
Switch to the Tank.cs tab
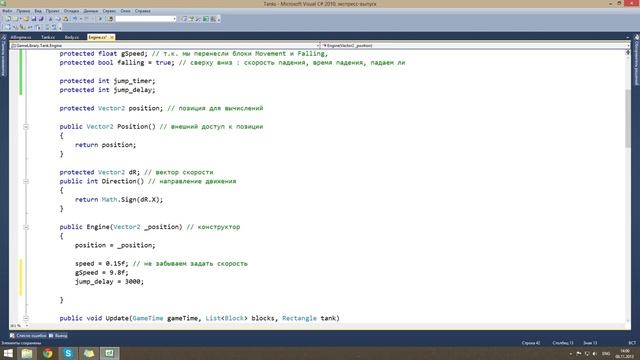48,37
